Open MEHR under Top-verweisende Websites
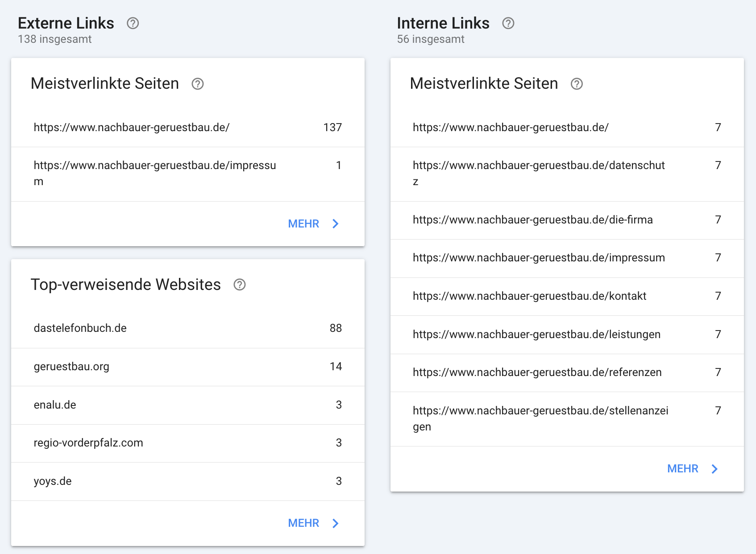The height and width of the screenshot is (554, 756). pos(303,523)
